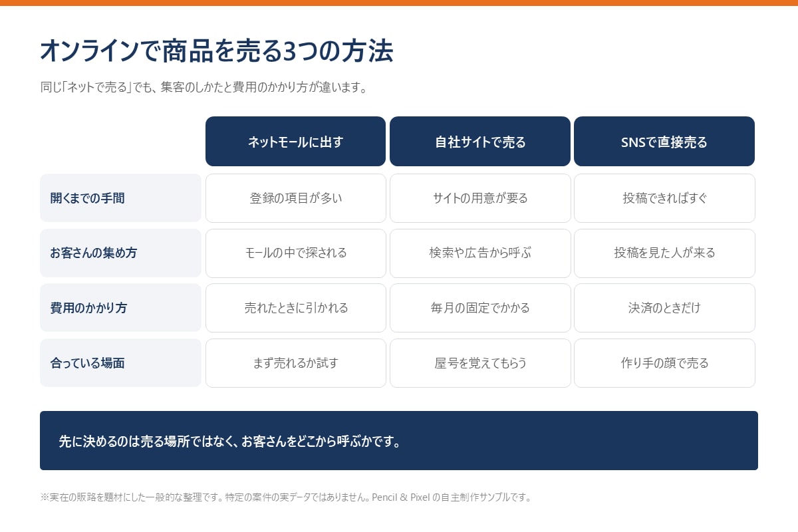This screenshot has height=532, width=798.
Task: Click the 費用のかかり方 row label
Action: pyautogui.click(x=120, y=308)
